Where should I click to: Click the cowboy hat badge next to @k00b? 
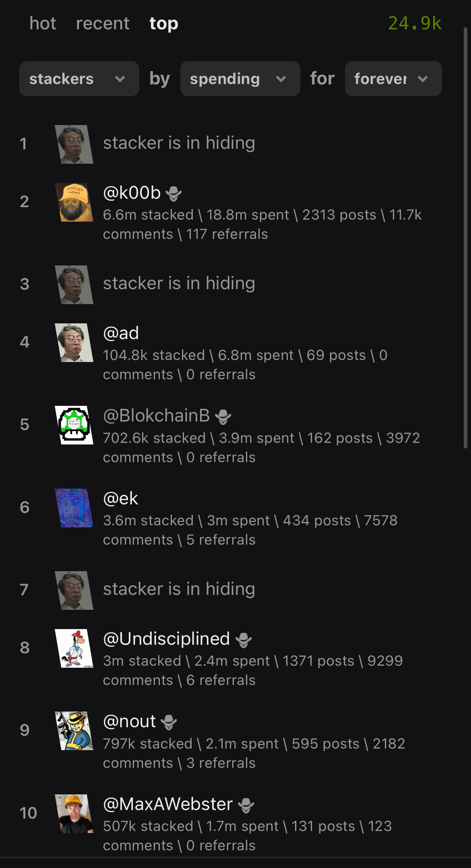click(174, 194)
